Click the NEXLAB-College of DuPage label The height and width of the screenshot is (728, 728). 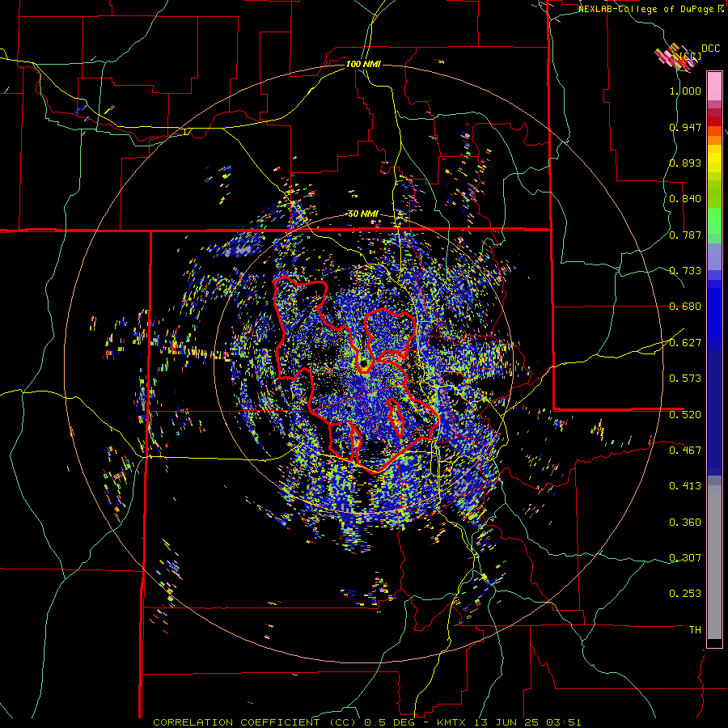(x=648, y=9)
